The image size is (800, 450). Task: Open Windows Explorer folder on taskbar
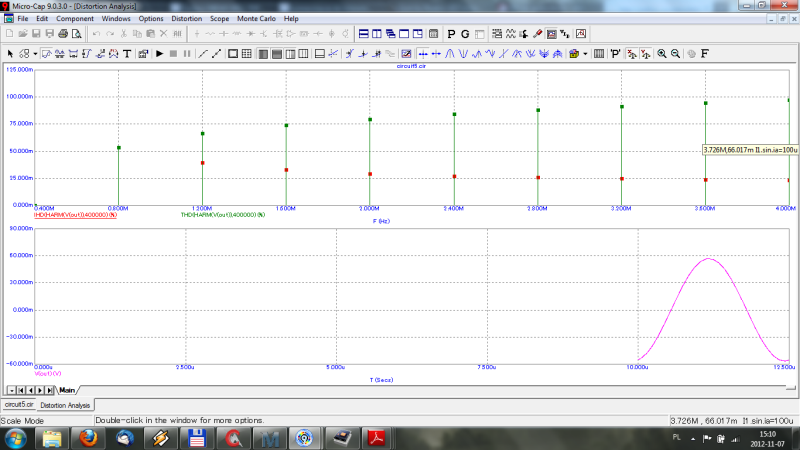pyautogui.click(x=52, y=439)
